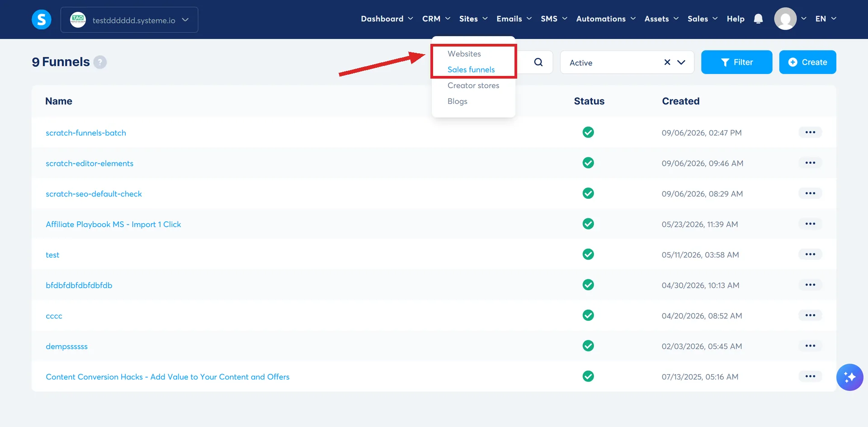Image resolution: width=868 pixels, height=427 pixels.
Task: Click the date 09/06/2026, 02:47 PM
Action: 702,133
